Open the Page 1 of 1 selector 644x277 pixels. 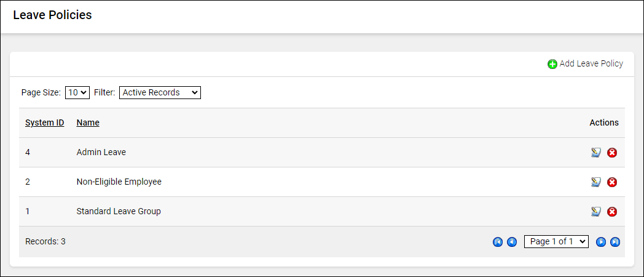pos(556,241)
